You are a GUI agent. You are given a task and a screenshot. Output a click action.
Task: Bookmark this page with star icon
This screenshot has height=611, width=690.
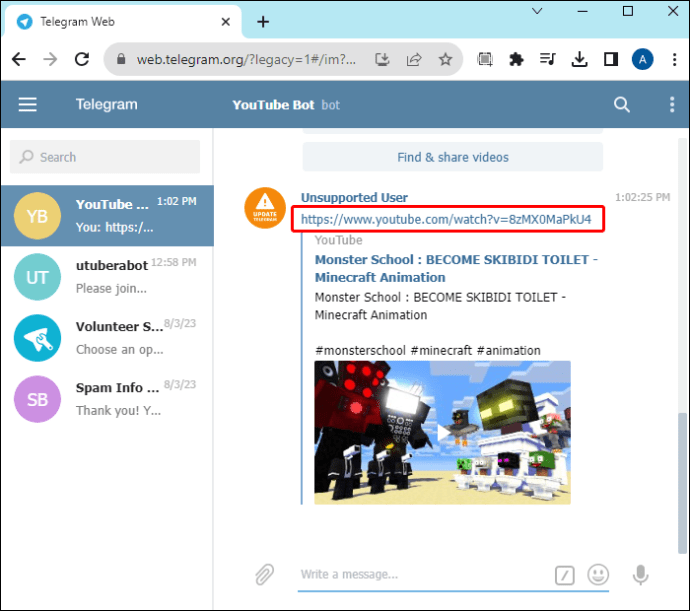click(445, 60)
